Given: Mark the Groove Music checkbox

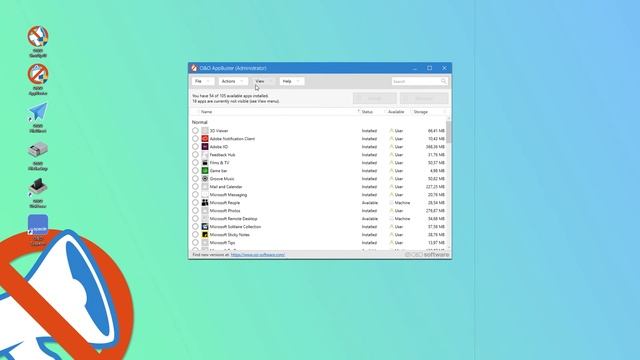Looking at the screenshot, I should pos(195,179).
